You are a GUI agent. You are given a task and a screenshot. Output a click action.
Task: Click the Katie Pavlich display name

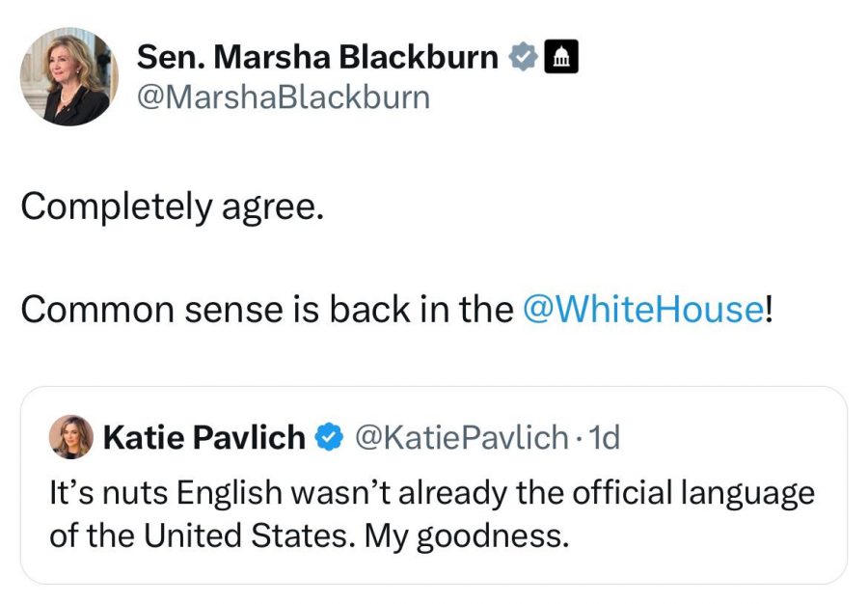pos(203,438)
